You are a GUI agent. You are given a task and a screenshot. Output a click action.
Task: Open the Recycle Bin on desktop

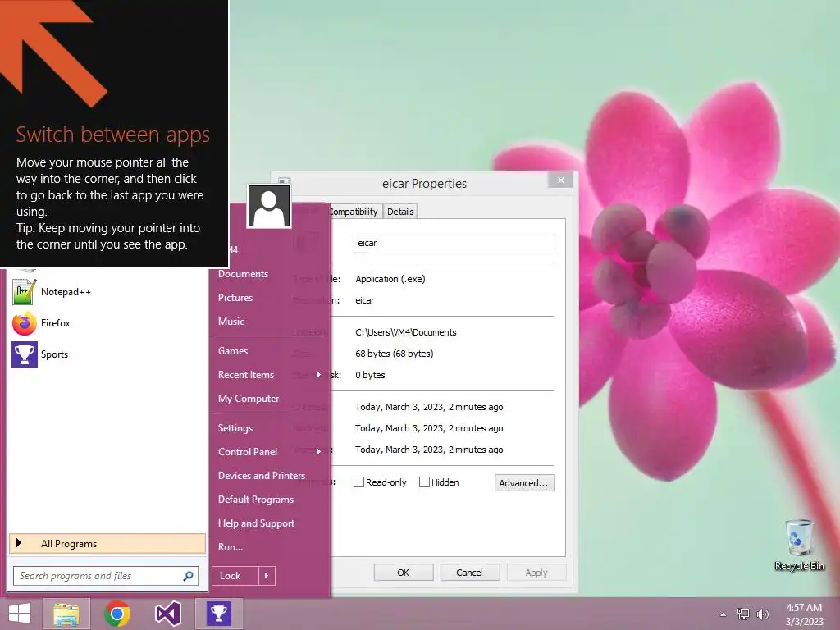point(799,545)
